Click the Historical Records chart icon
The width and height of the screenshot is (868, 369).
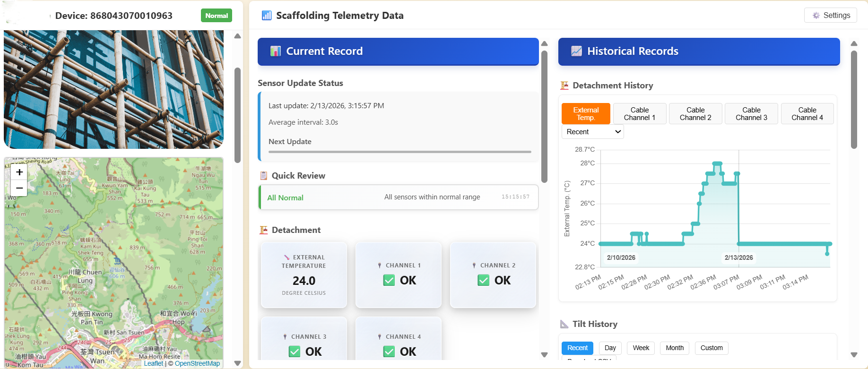pos(576,51)
